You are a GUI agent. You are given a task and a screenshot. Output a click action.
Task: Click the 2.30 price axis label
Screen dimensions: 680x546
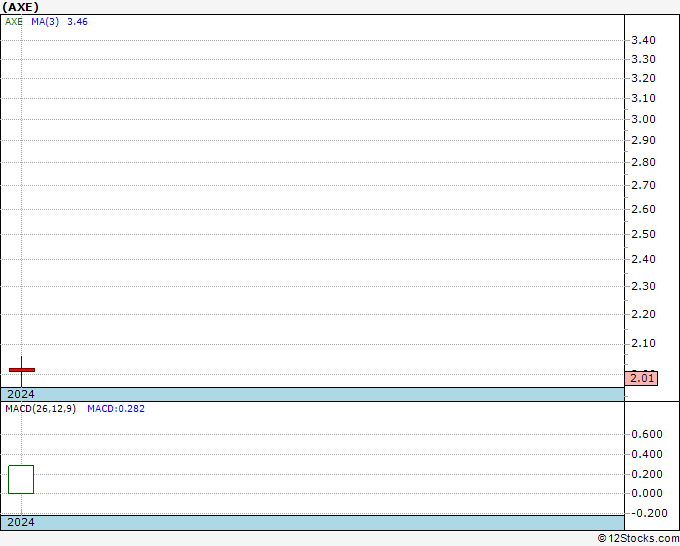coord(643,286)
